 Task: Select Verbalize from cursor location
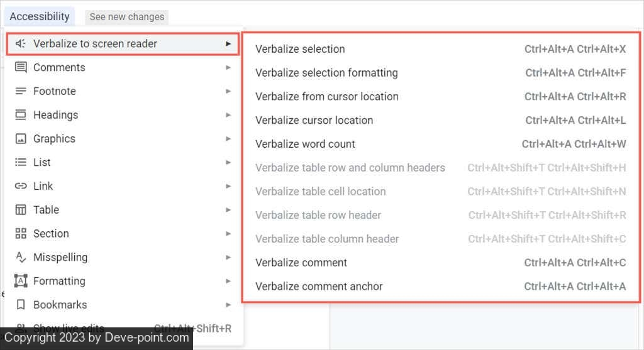point(326,97)
